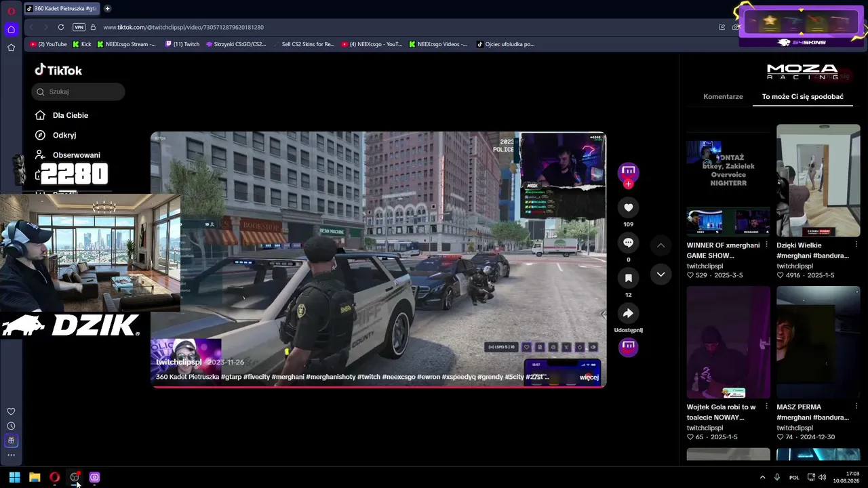Open the WINNER OF xmerghani video thumbnail
Screen dimensions: 868x488
click(x=728, y=180)
